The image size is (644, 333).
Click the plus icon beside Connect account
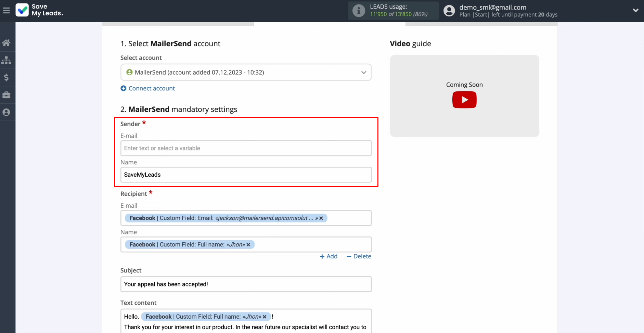124,88
